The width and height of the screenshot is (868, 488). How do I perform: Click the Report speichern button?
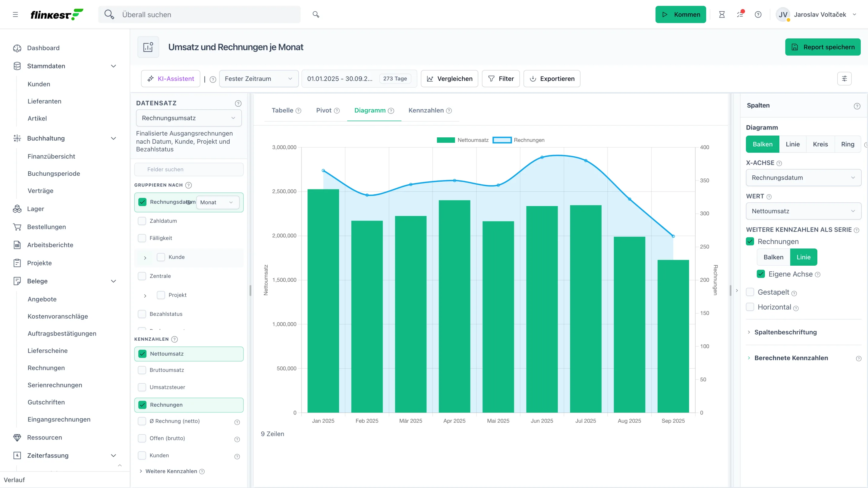[x=822, y=47]
